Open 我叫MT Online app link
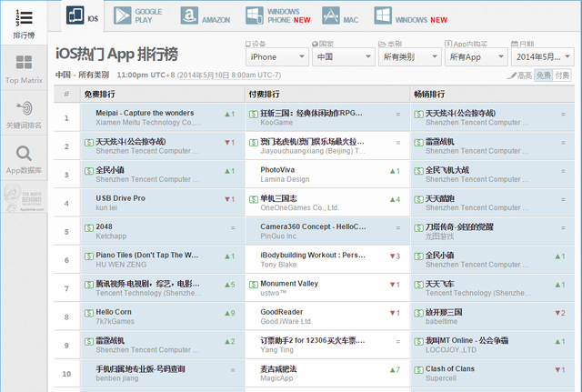Viewport: 582px width, 392px height. 467,340
